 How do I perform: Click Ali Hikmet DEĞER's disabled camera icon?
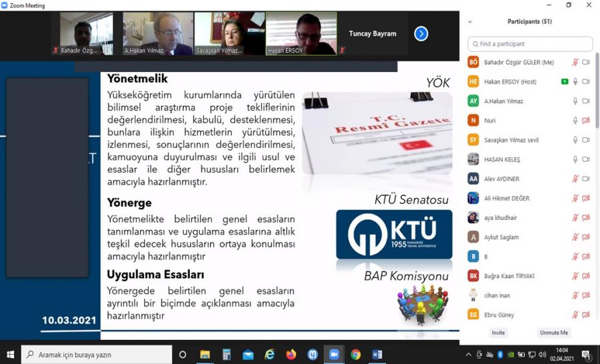tap(586, 199)
